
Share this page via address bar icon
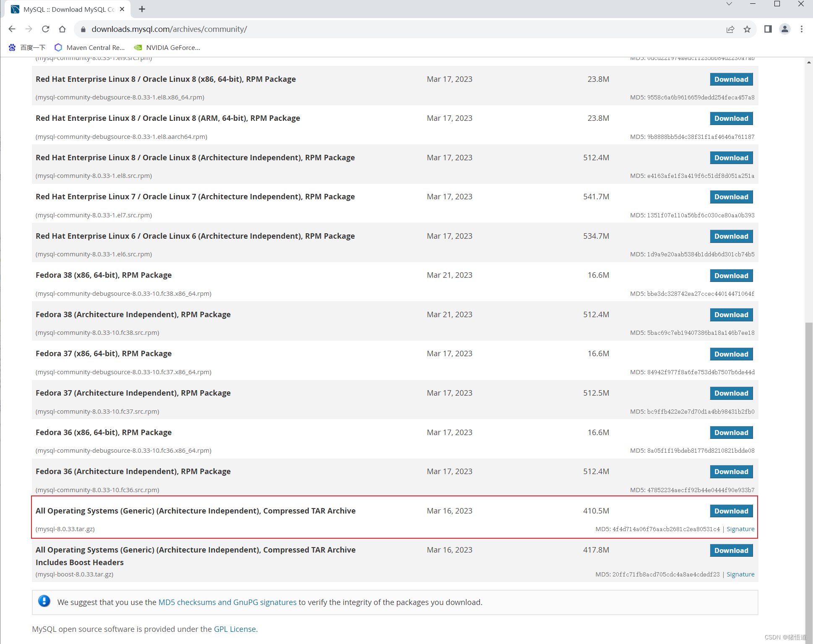[730, 29]
